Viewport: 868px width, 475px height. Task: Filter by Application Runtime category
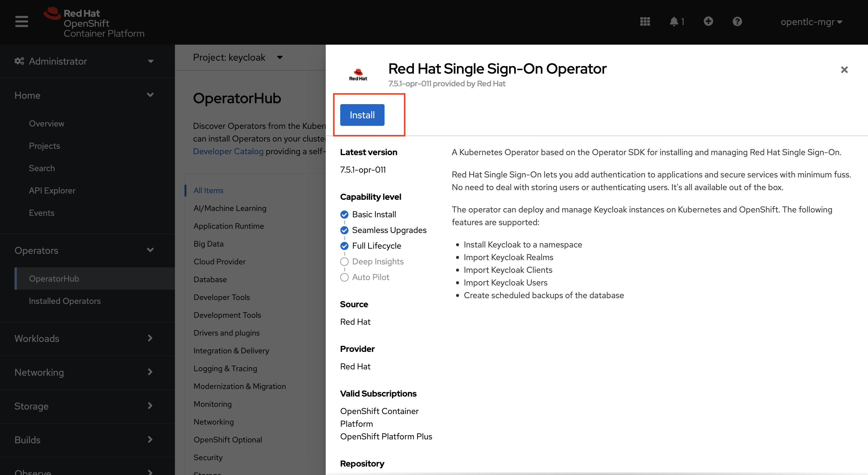click(x=228, y=226)
